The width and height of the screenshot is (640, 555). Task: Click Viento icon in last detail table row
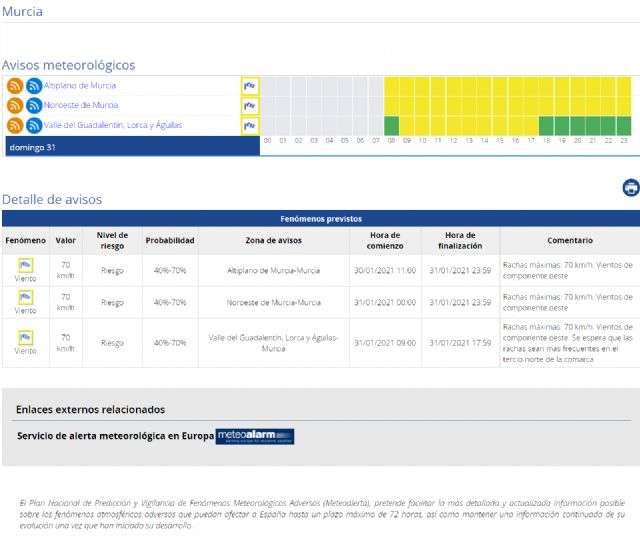point(25,338)
